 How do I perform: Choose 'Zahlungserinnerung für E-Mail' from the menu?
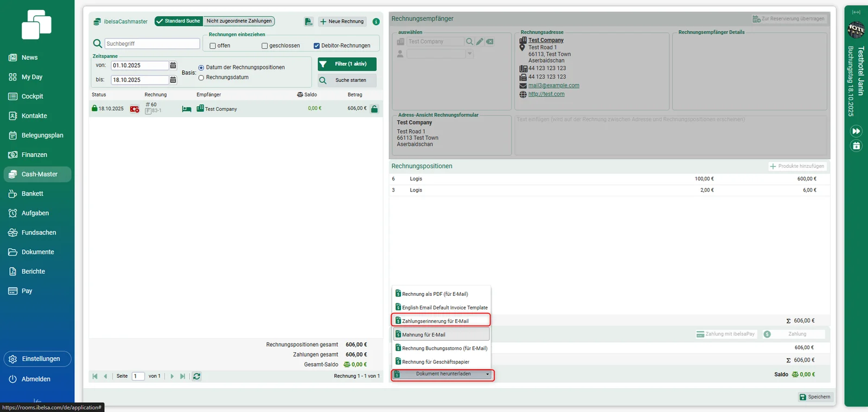(441, 321)
